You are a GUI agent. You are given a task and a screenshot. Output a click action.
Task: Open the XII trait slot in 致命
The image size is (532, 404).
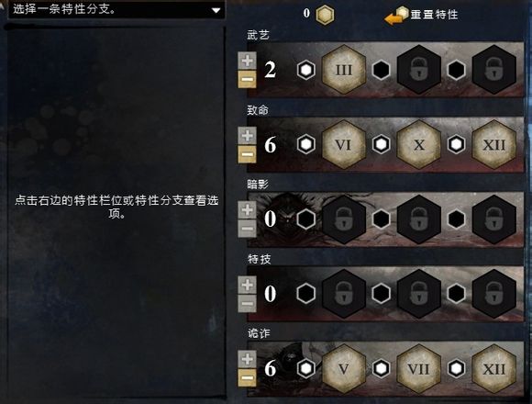(x=494, y=145)
